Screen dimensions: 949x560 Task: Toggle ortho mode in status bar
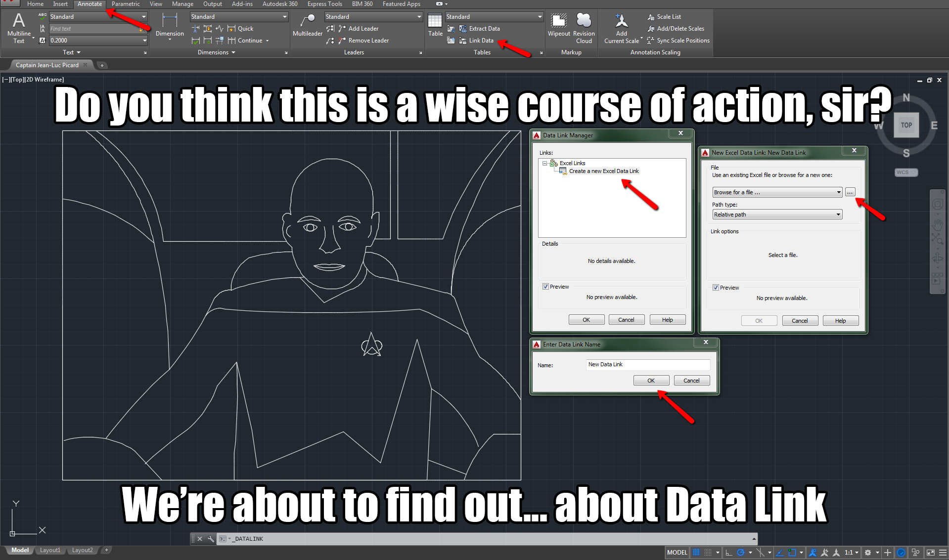(728, 553)
